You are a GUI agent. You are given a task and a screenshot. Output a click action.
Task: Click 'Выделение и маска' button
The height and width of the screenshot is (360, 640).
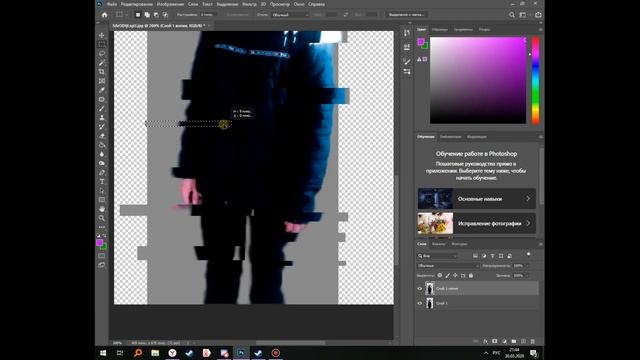click(x=406, y=15)
